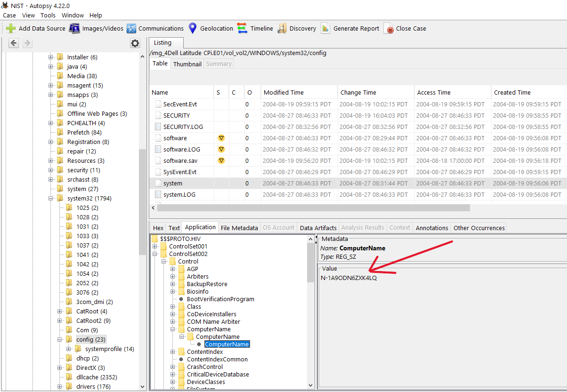Viewport: 567px width, 392px height.
Task: Collapse the system32 folder node
Action: (x=51, y=199)
